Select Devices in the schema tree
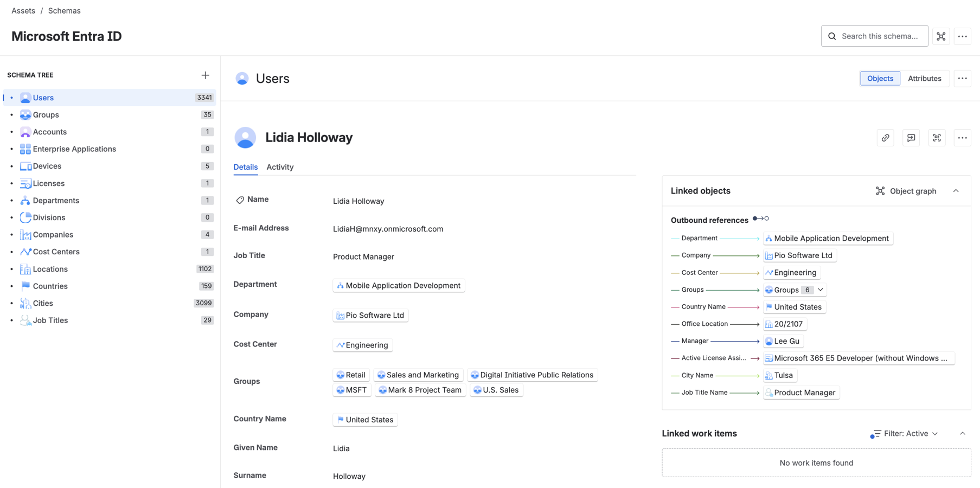 (47, 166)
